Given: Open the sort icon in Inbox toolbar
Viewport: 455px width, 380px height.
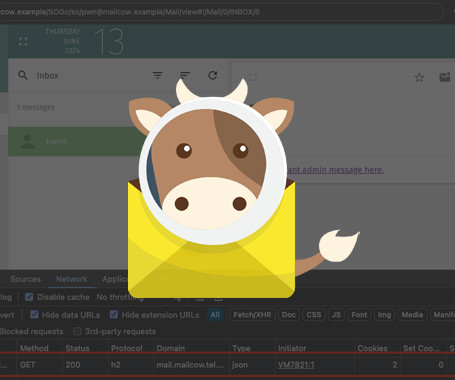Looking at the screenshot, I should pyautogui.click(x=185, y=75).
